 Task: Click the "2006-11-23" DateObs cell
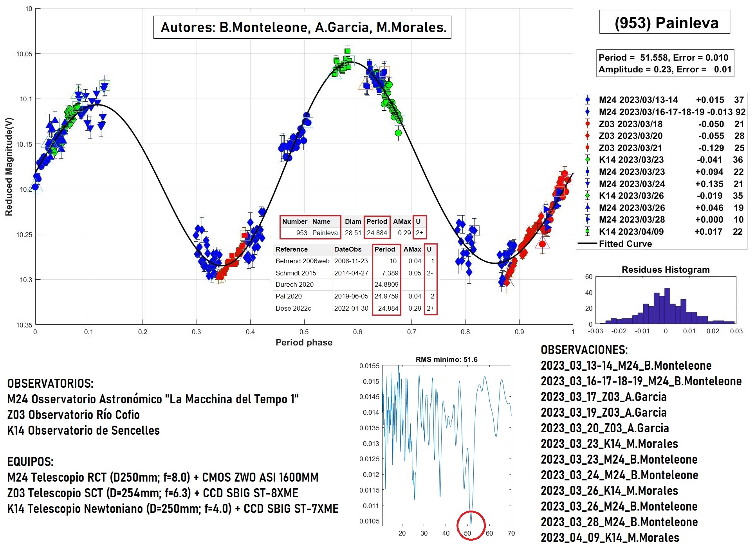pyautogui.click(x=351, y=261)
